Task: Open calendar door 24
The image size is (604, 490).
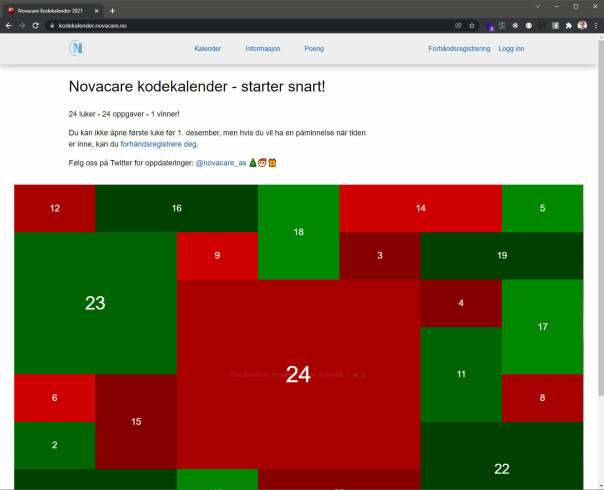Action: 299,374
